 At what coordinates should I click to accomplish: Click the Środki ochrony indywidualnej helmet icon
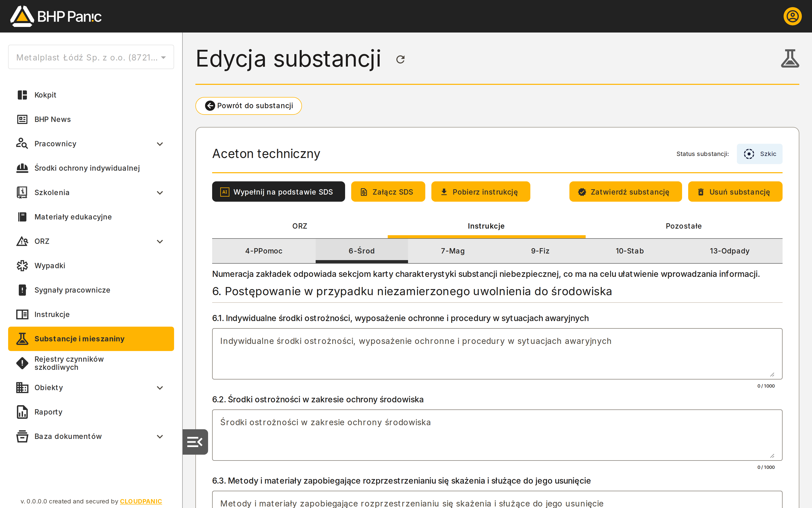(x=22, y=168)
